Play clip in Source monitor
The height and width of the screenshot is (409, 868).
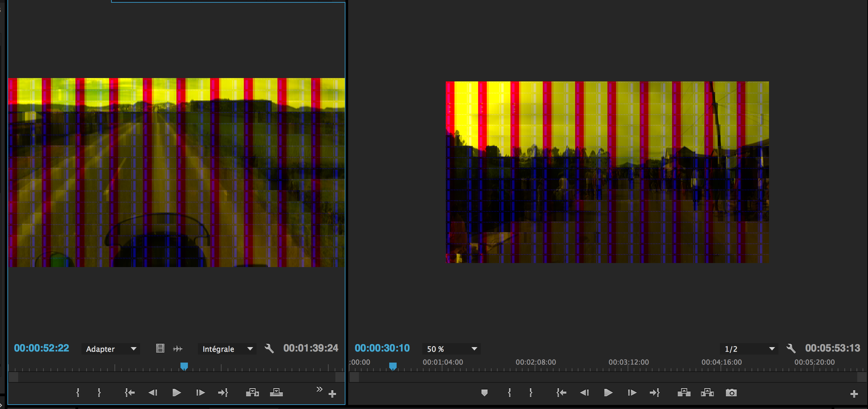(x=176, y=393)
